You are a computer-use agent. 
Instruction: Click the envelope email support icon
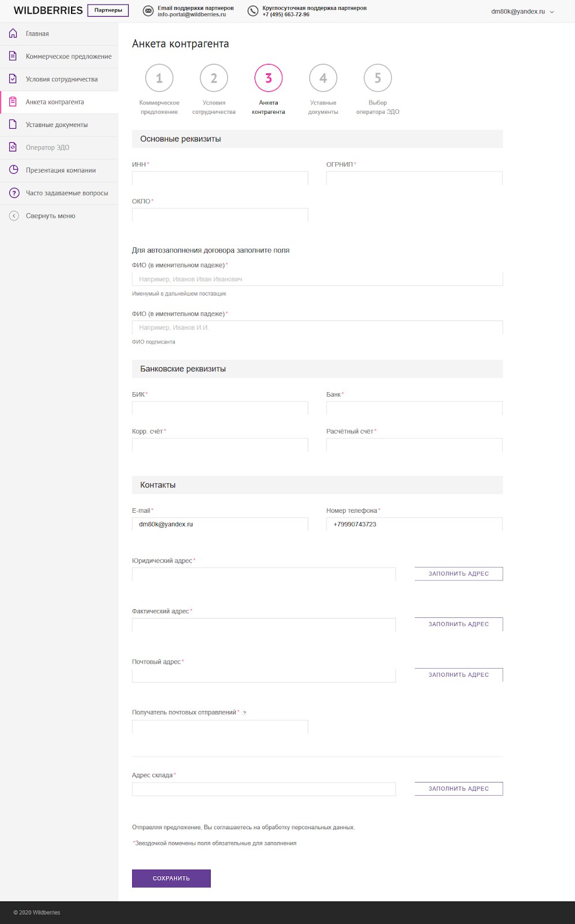tap(148, 11)
